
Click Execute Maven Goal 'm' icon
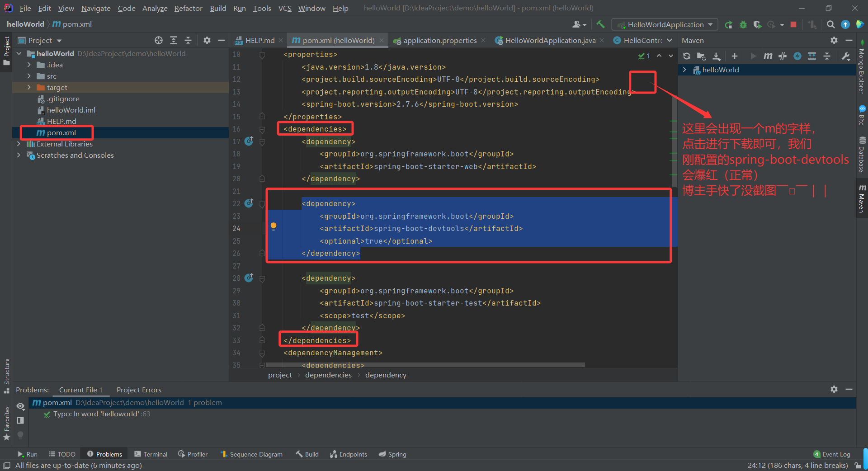point(768,56)
